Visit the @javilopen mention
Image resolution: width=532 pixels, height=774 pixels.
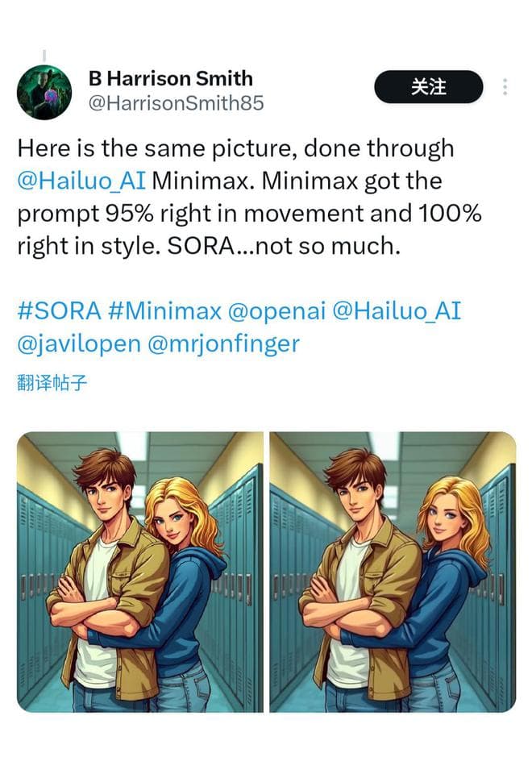(79, 344)
